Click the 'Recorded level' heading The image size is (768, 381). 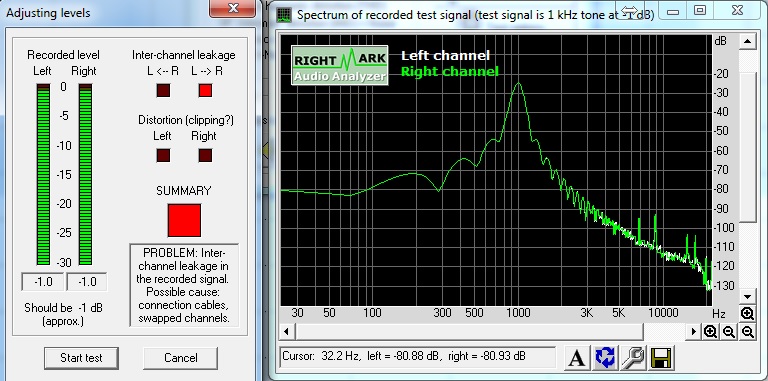pos(63,55)
